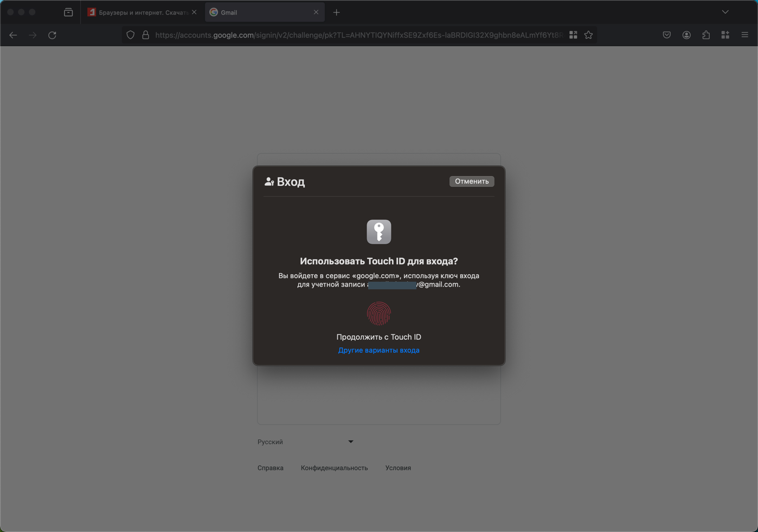Screen dimensions: 758x532
Task: Click the QR grid icon in address bar
Action: 573,35
